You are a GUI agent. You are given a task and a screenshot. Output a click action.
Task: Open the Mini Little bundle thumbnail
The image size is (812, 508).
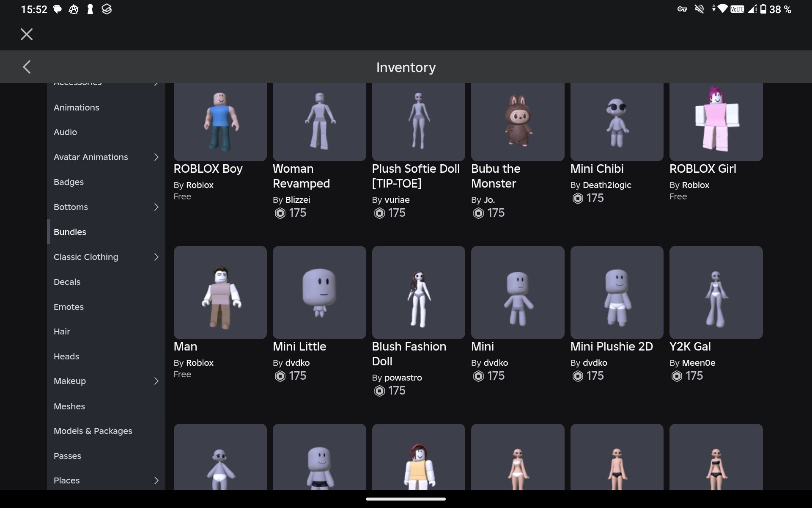[319, 293]
